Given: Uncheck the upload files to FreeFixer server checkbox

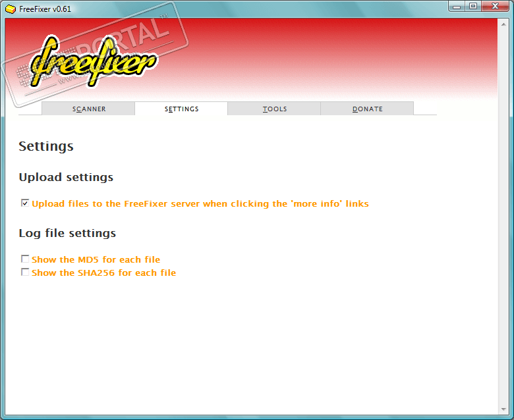Looking at the screenshot, I should coord(25,203).
